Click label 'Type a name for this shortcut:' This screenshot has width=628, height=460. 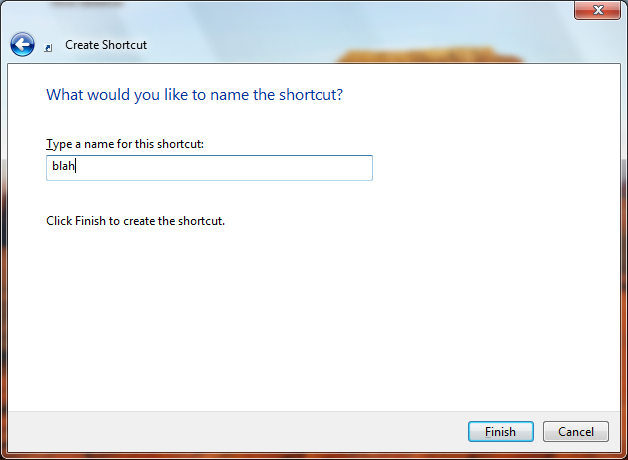[125, 144]
